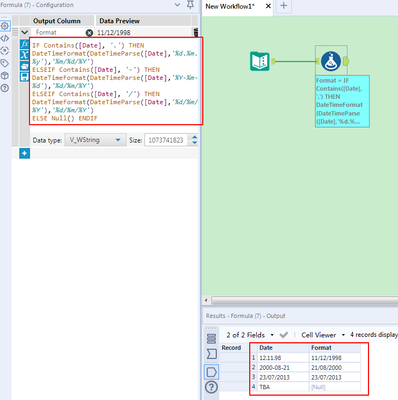Open saved expressions with the folder icon

point(24,66)
